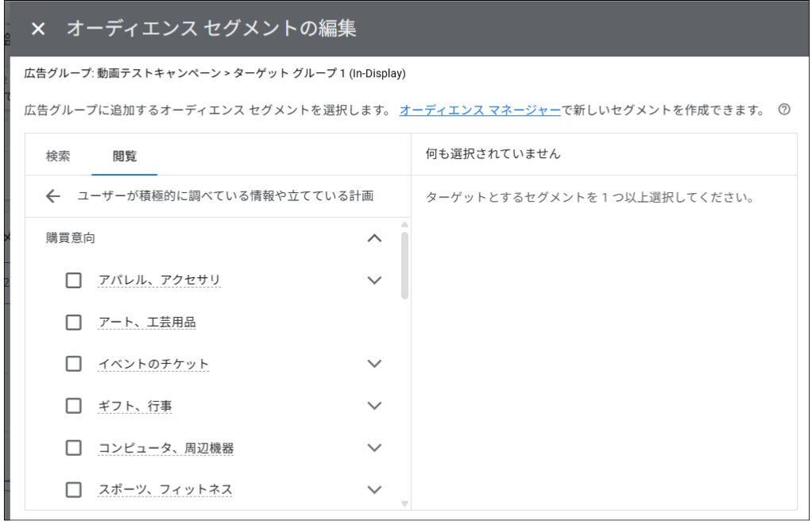Expand the ギフト、行事 category
This screenshot has width=812, height=529.
[374, 405]
